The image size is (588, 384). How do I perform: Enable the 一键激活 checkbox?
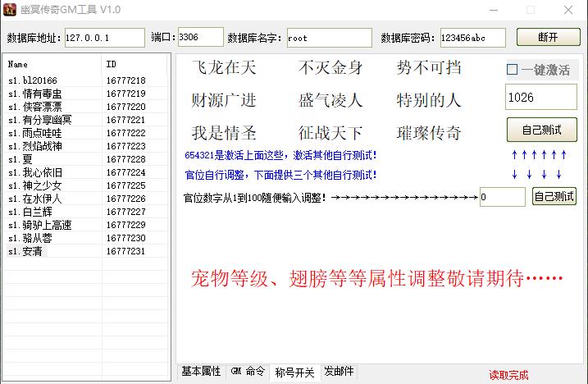513,71
